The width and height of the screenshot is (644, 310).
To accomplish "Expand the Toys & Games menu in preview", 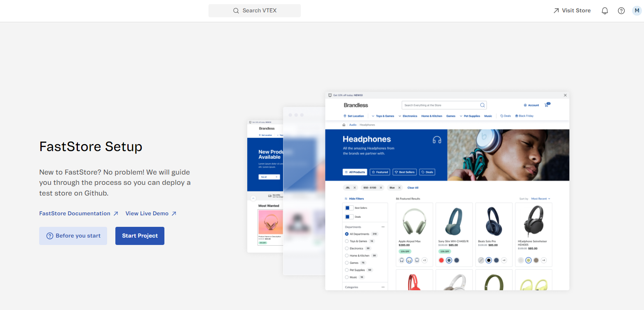I will [383, 116].
